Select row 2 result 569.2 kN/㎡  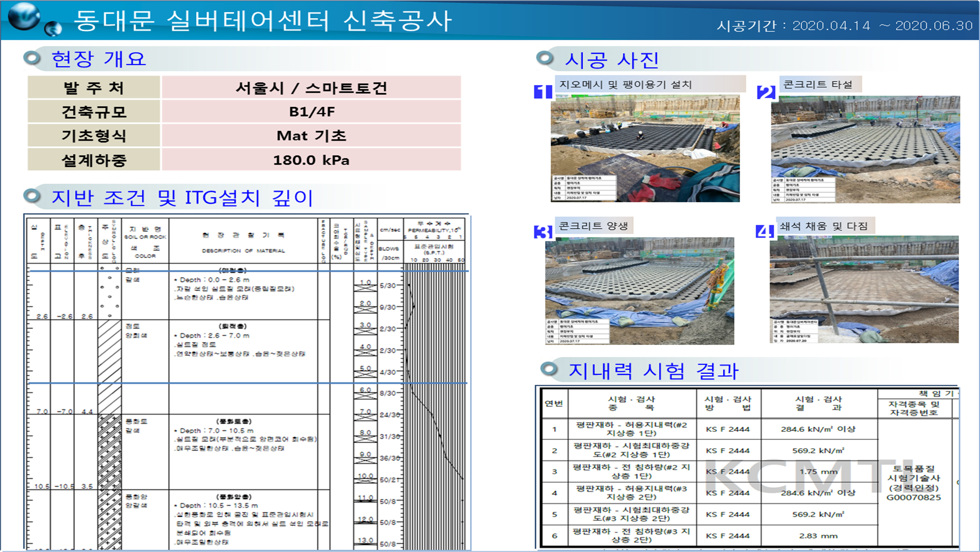tap(818, 451)
